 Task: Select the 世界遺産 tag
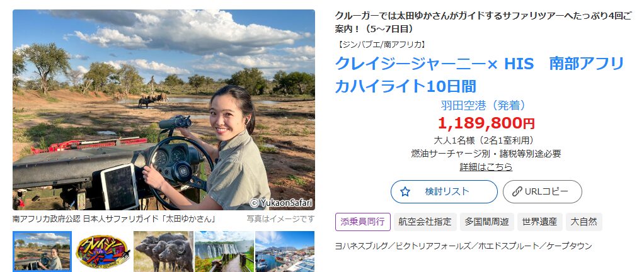pyautogui.click(x=539, y=222)
